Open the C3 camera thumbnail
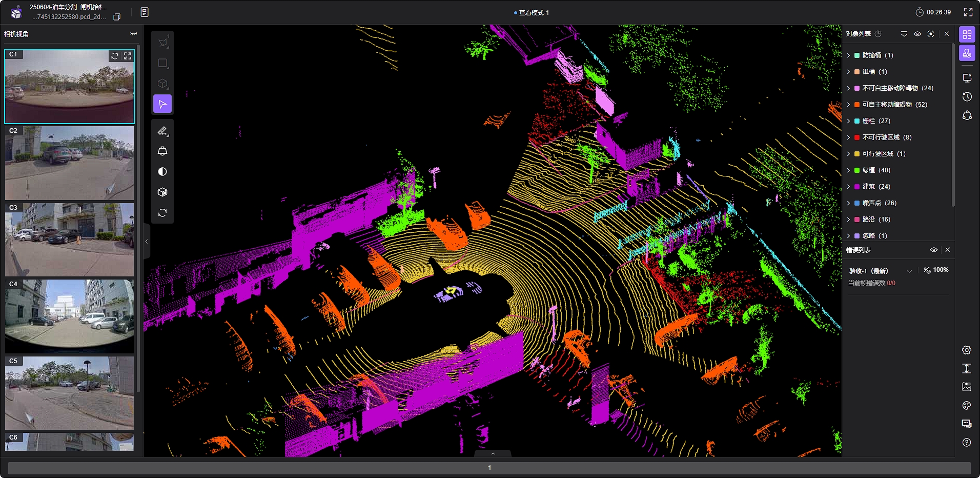This screenshot has width=980, height=478. (70, 240)
